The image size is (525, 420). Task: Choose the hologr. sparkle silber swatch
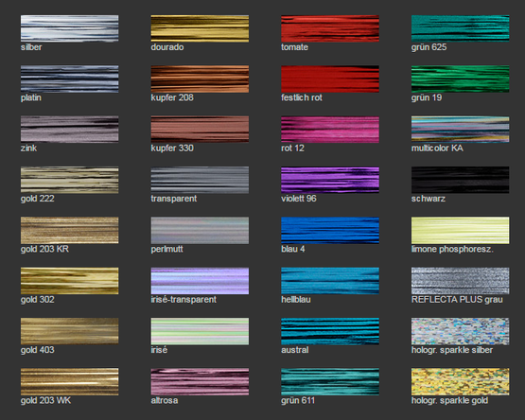(x=460, y=331)
